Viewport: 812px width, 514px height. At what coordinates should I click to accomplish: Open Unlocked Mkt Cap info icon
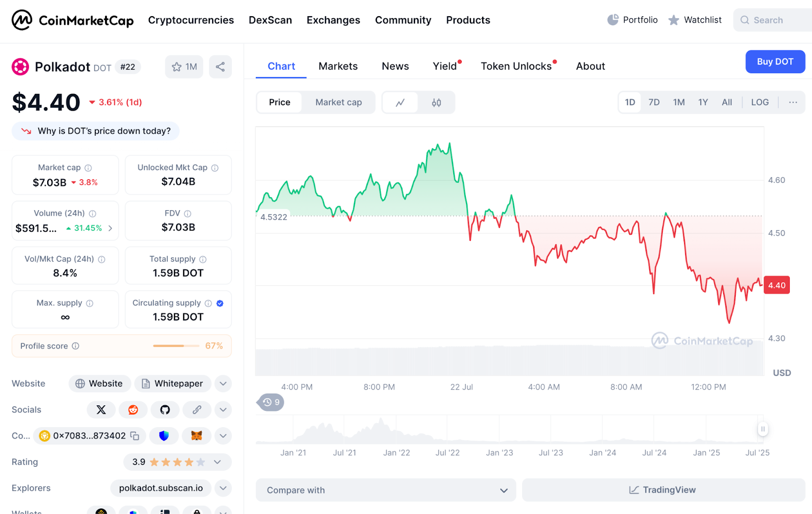pyautogui.click(x=215, y=168)
